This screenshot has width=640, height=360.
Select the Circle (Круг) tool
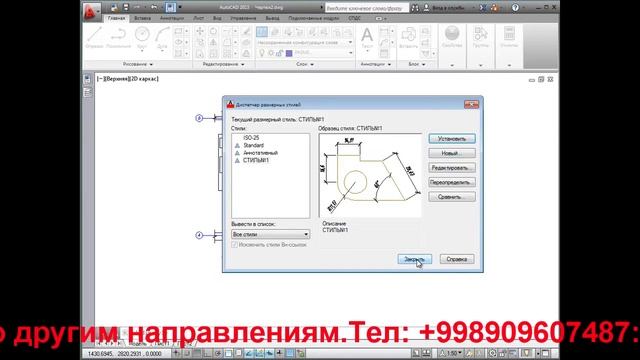click(142, 38)
